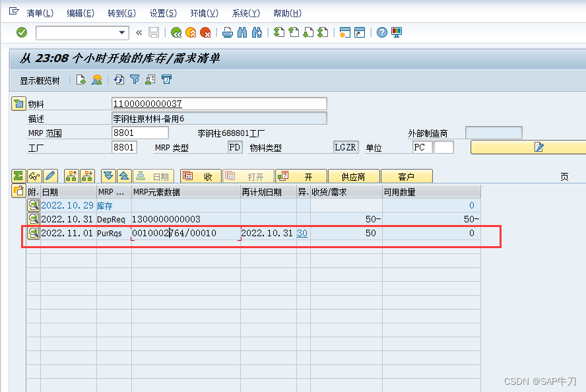The height and width of the screenshot is (392, 586).
Task: Go to First Page icon
Action: (x=278, y=32)
